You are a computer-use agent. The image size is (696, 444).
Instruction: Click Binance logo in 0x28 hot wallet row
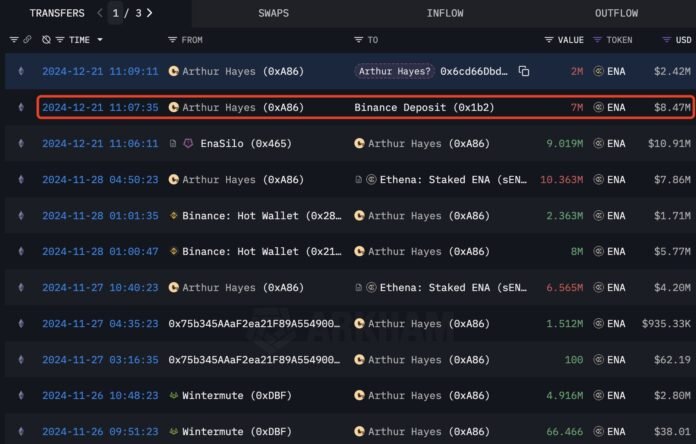click(174, 216)
